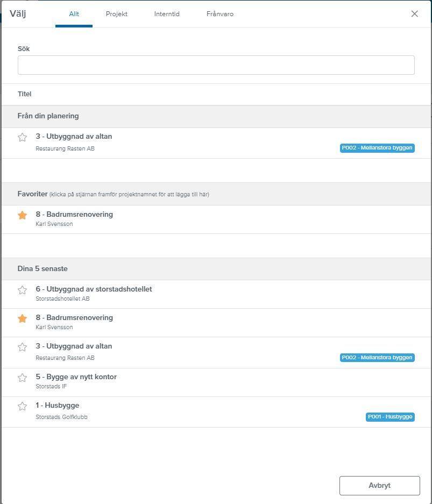Toggle the star on Badrumsrenovering in Dina 5 senaste
This screenshot has height=504, width=432.
22,318
